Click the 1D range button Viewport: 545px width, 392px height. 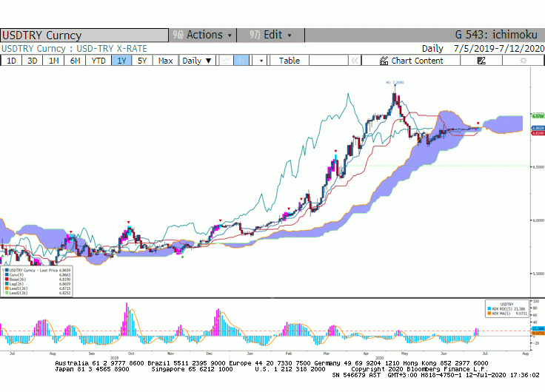pos(11,61)
